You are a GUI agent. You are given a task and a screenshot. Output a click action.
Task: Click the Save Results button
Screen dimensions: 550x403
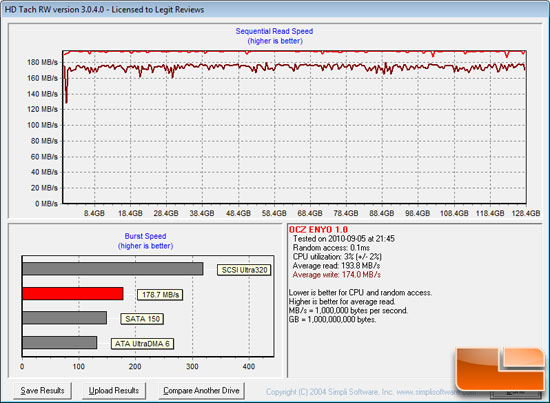click(x=42, y=391)
